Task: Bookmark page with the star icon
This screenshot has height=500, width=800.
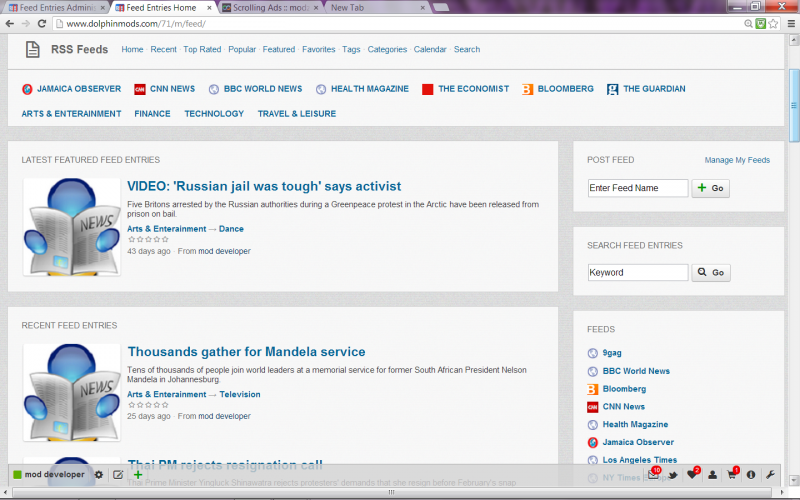Action: coord(773,23)
